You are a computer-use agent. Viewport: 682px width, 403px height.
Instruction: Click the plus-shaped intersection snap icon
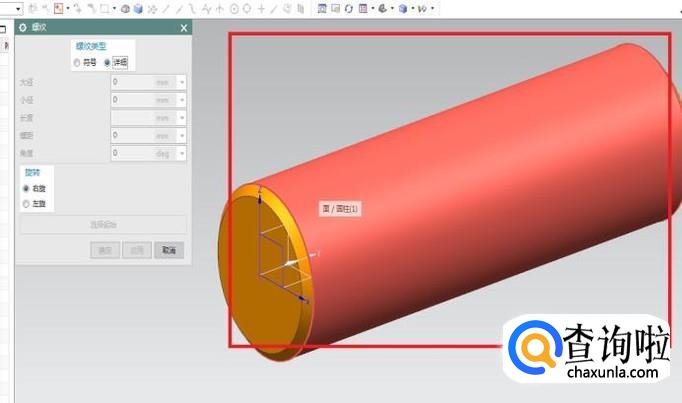click(x=261, y=9)
